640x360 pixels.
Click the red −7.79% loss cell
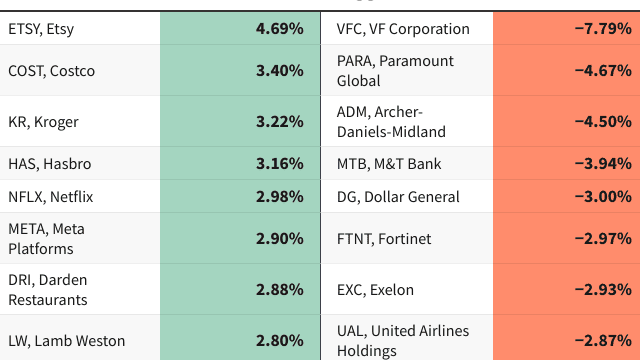pos(567,29)
